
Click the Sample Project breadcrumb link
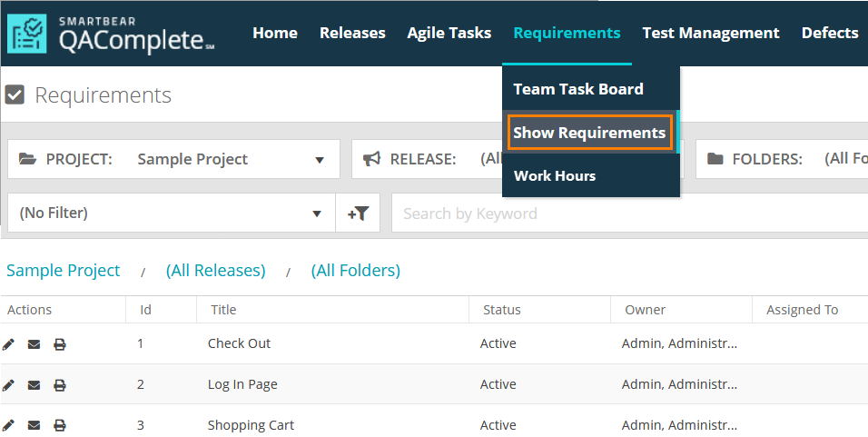point(64,271)
